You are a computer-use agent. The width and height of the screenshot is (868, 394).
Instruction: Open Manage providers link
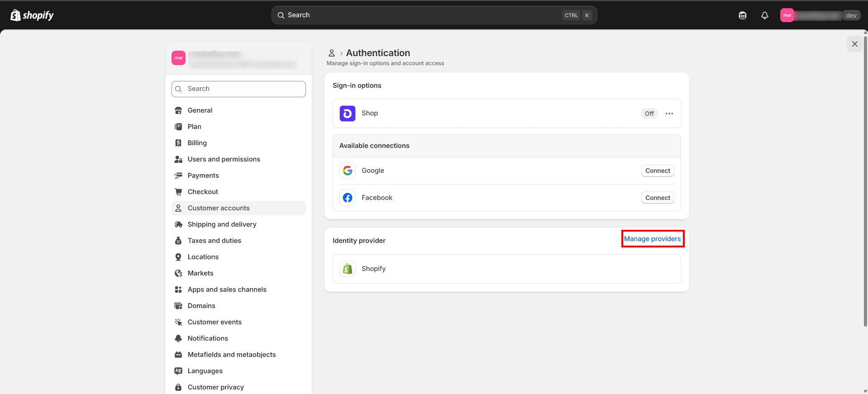tap(653, 239)
